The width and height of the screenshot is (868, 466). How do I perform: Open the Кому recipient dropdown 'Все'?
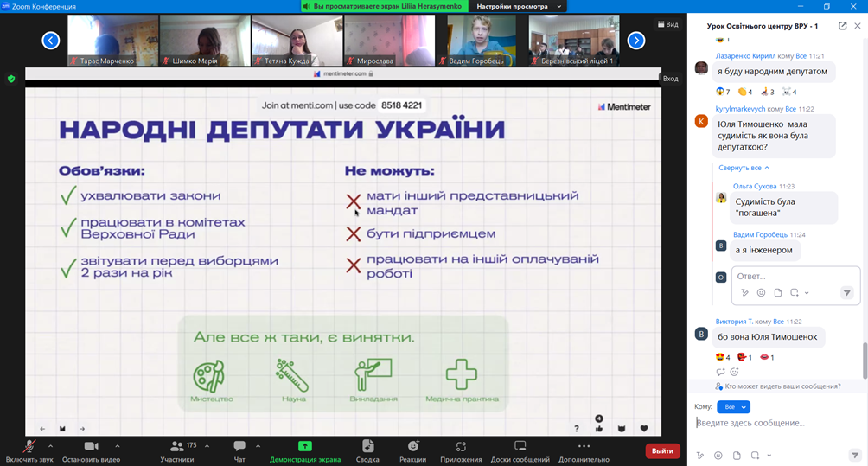[733, 406]
